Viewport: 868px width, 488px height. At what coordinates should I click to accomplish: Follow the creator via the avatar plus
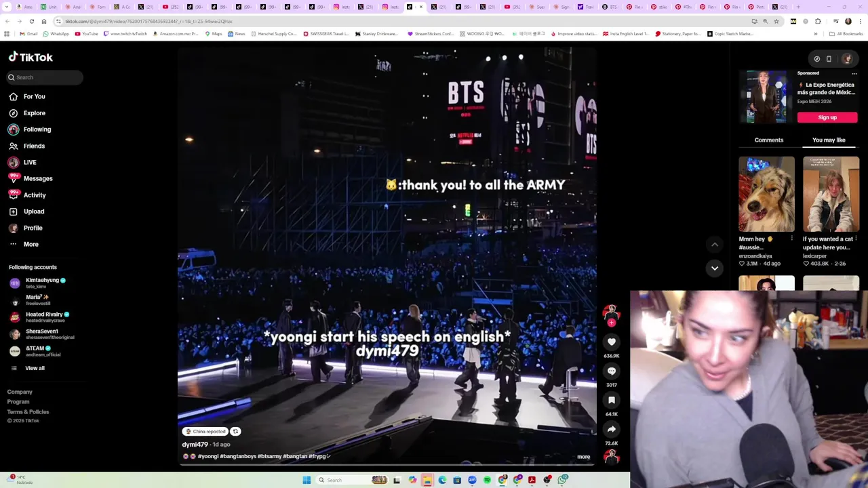click(x=612, y=323)
